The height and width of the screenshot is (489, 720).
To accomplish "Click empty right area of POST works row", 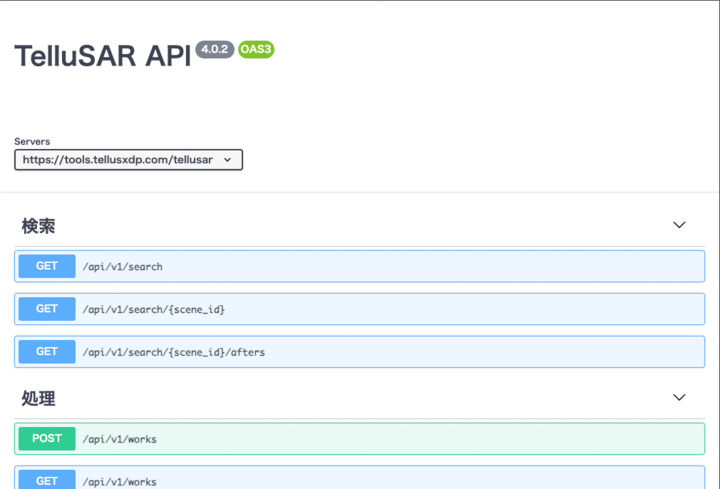I will pyautogui.click(x=500, y=439).
